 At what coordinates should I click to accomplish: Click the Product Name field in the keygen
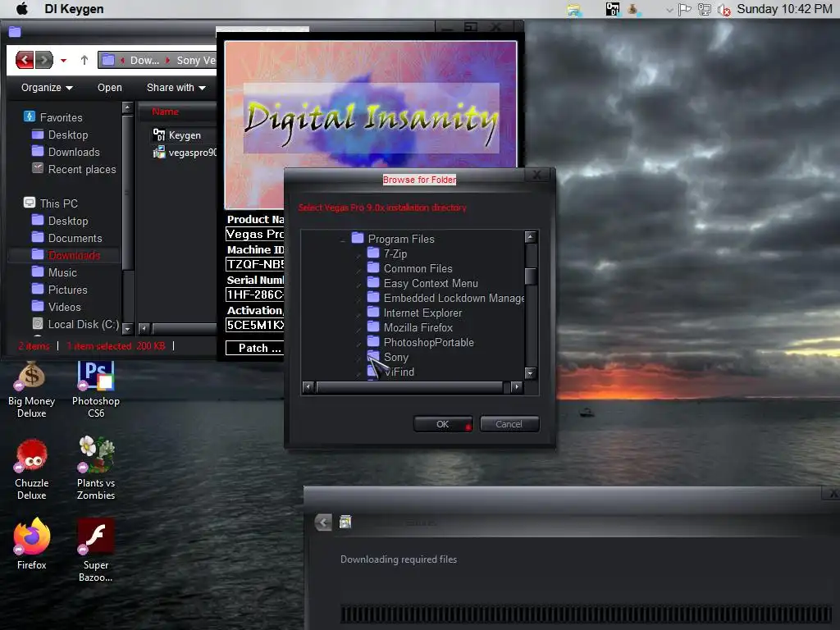(255, 234)
